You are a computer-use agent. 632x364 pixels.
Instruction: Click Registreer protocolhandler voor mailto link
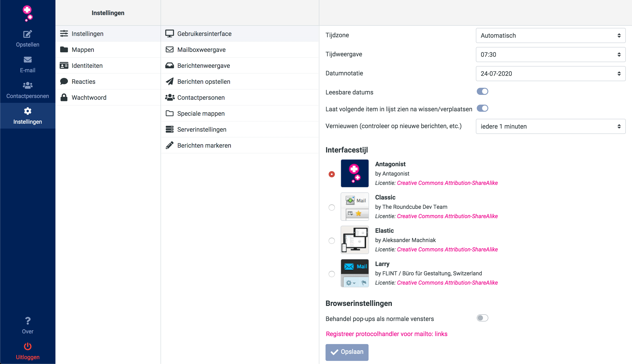(387, 334)
